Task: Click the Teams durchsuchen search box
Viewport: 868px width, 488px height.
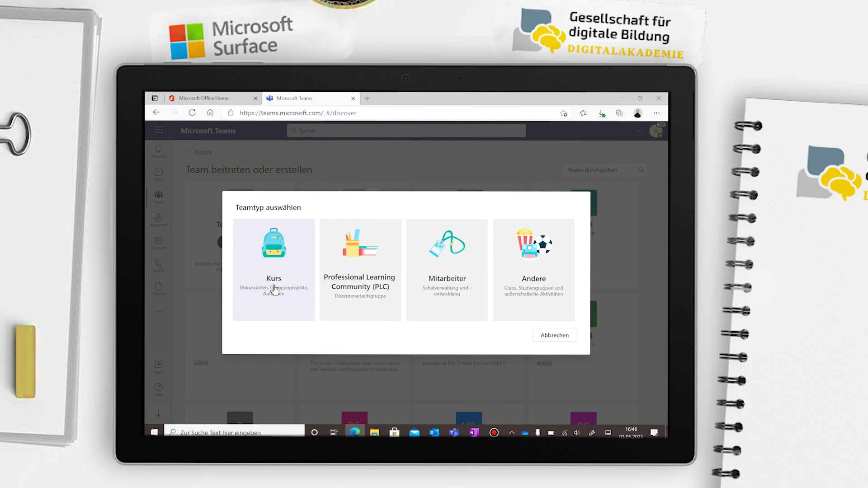Action: [604, 170]
